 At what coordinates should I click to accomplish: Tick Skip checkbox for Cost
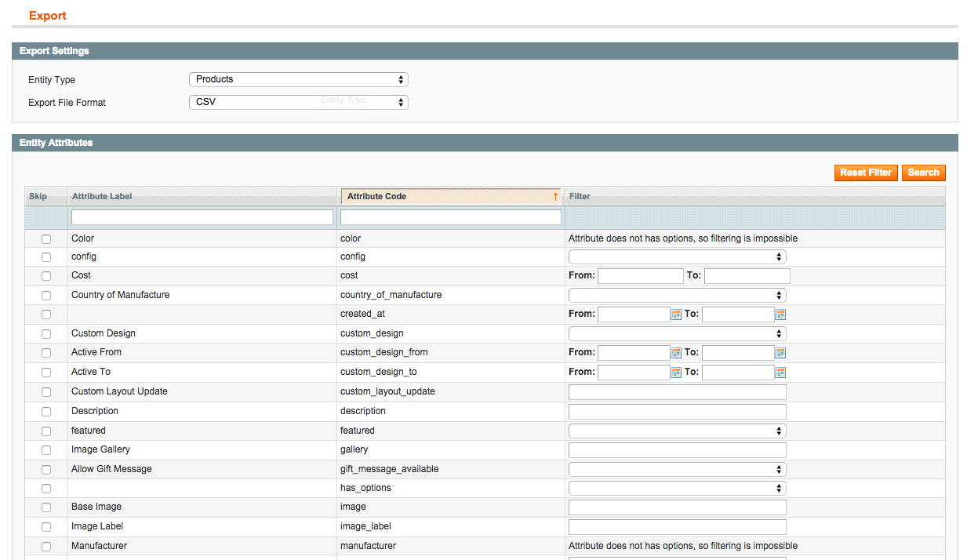(46, 276)
